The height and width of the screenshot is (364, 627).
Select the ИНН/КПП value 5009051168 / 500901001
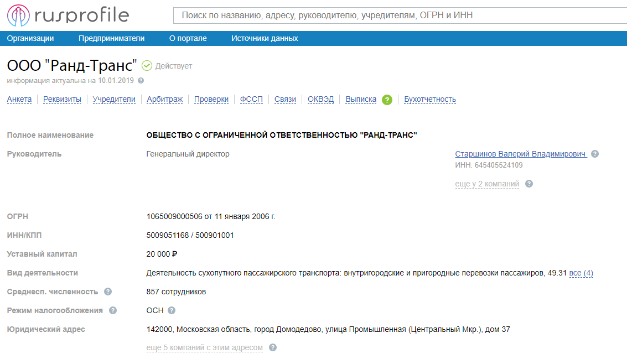190,235
